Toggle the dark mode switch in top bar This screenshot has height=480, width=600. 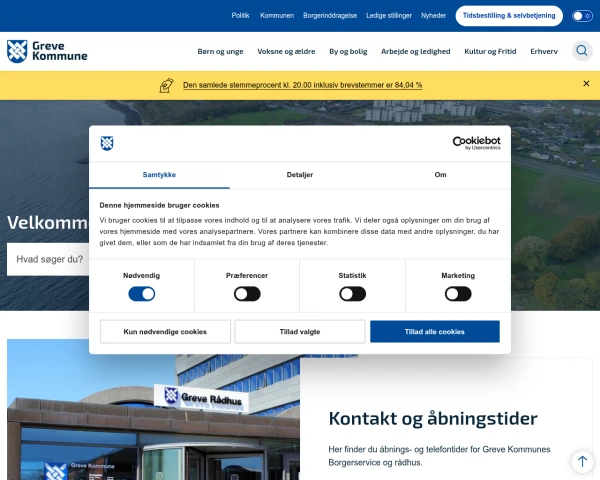click(582, 16)
